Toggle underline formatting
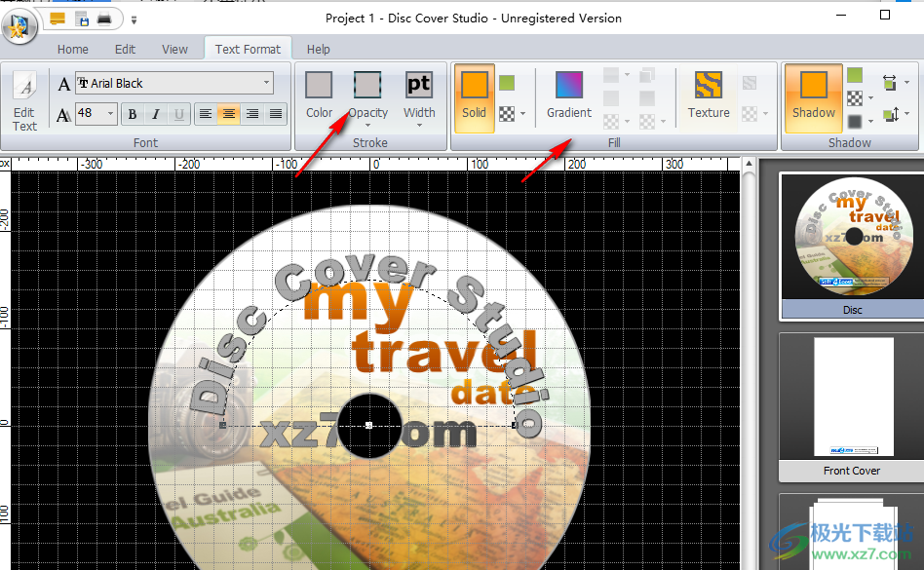Viewport: 924px width, 570px height. [x=179, y=114]
